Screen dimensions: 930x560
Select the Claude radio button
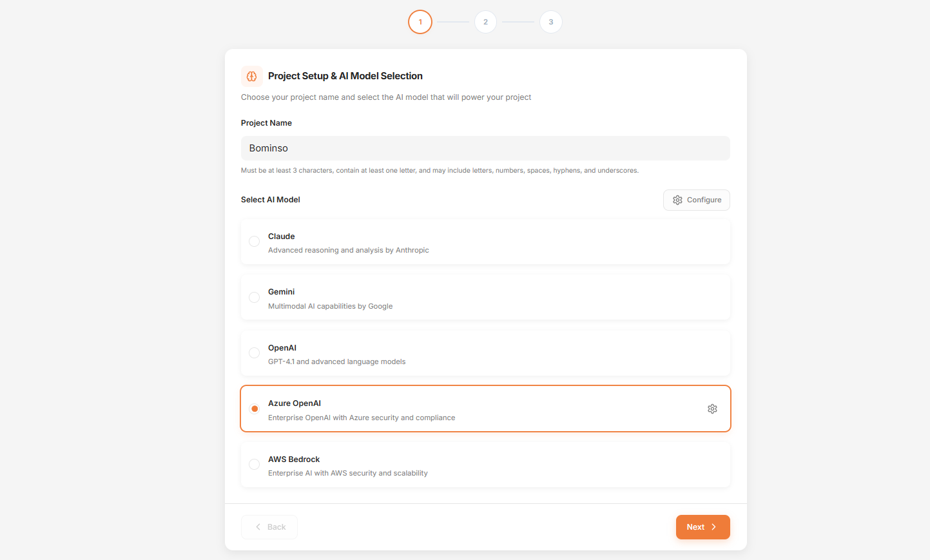pos(255,241)
